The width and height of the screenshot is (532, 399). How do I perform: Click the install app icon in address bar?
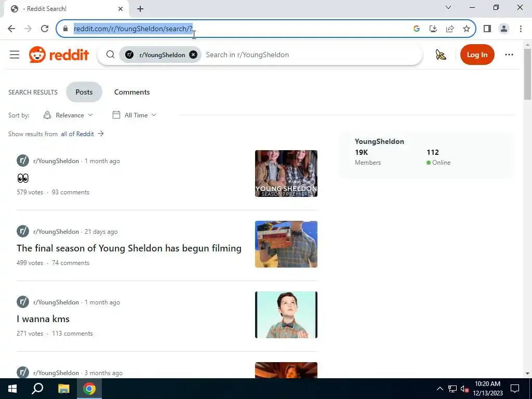tap(433, 29)
